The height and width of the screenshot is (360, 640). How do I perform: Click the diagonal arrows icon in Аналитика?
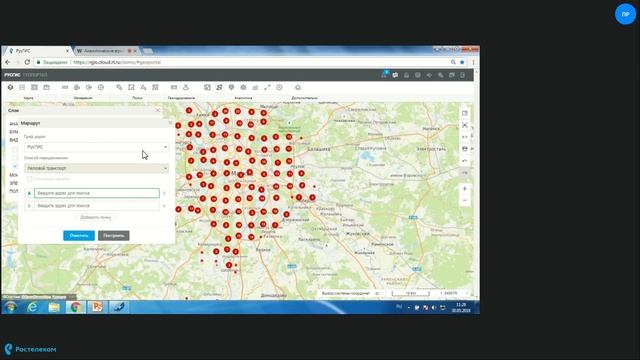[267, 87]
